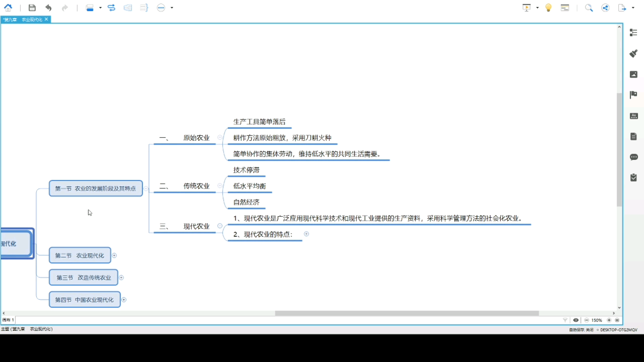Open the export dropdown arrow
This screenshot has width=644, height=362.
tap(633, 8)
